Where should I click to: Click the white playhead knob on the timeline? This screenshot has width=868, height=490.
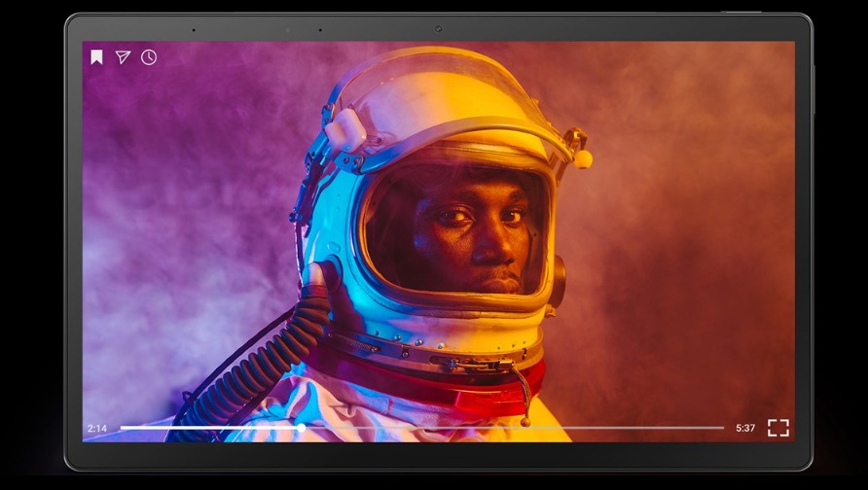(302, 428)
